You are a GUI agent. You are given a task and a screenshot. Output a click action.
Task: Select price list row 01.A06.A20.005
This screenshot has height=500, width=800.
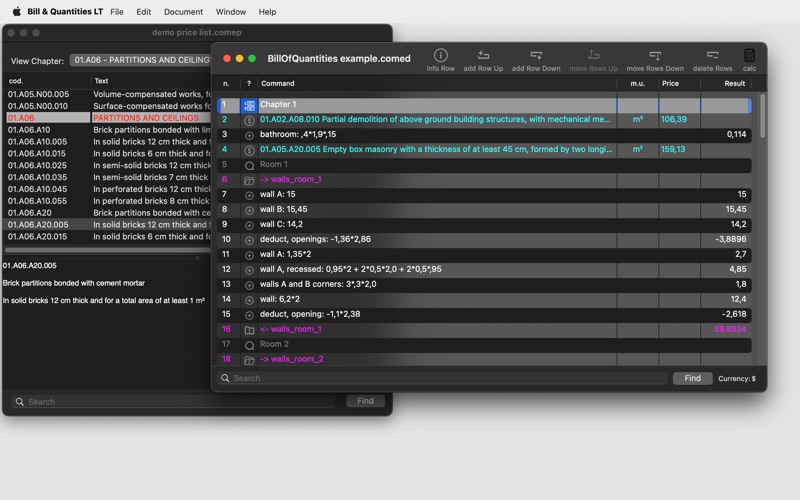(107, 225)
